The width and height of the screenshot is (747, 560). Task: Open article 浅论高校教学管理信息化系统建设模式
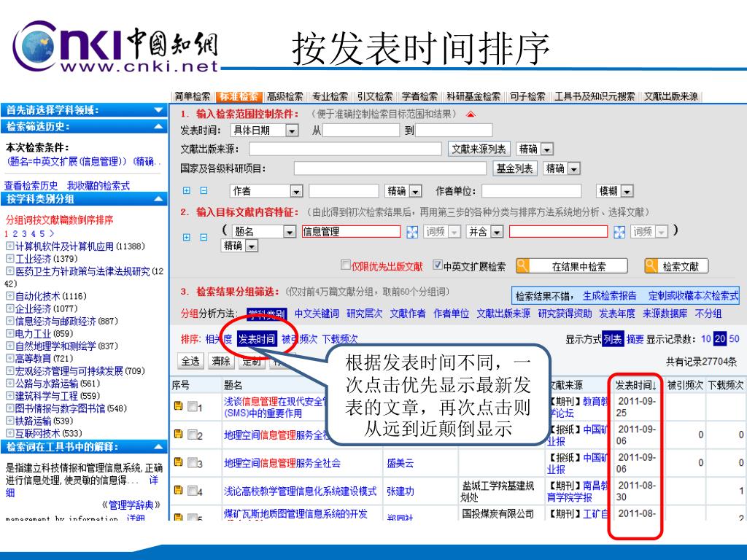coord(300,491)
